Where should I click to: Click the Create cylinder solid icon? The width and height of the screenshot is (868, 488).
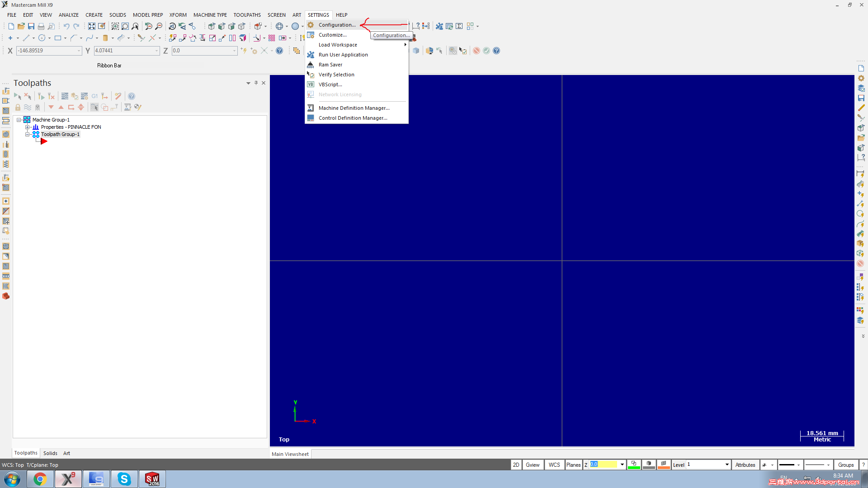click(x=105, y=38)
